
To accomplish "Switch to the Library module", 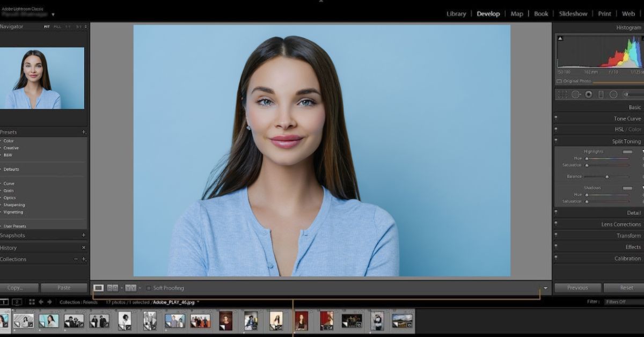I will [x=456, y=14].
